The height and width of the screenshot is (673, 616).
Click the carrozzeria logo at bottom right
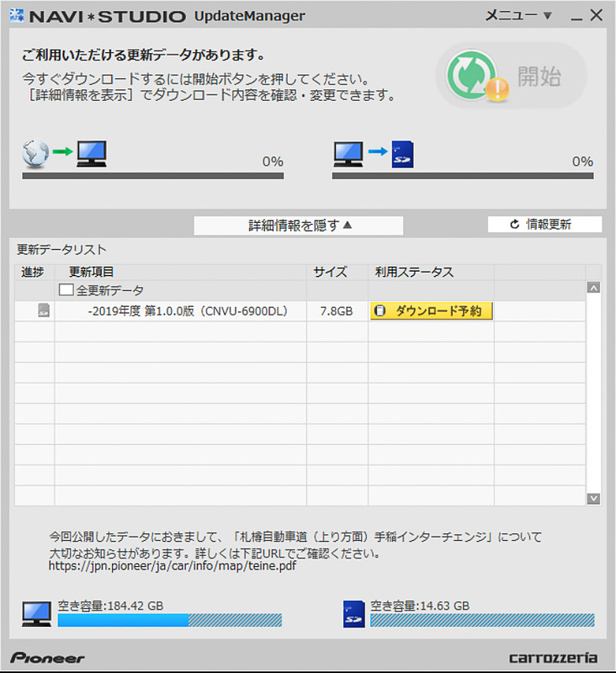553,658
